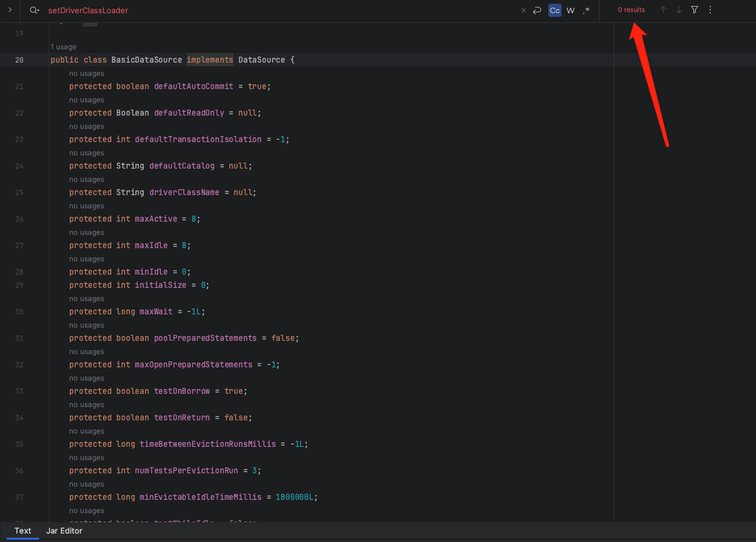Open the search filter options
Screen dimensions: 756x542
point(695,10)
